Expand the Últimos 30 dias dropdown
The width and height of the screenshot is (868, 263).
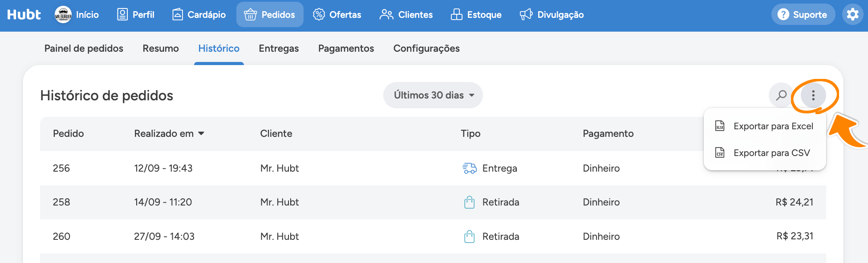coord(433,95)
